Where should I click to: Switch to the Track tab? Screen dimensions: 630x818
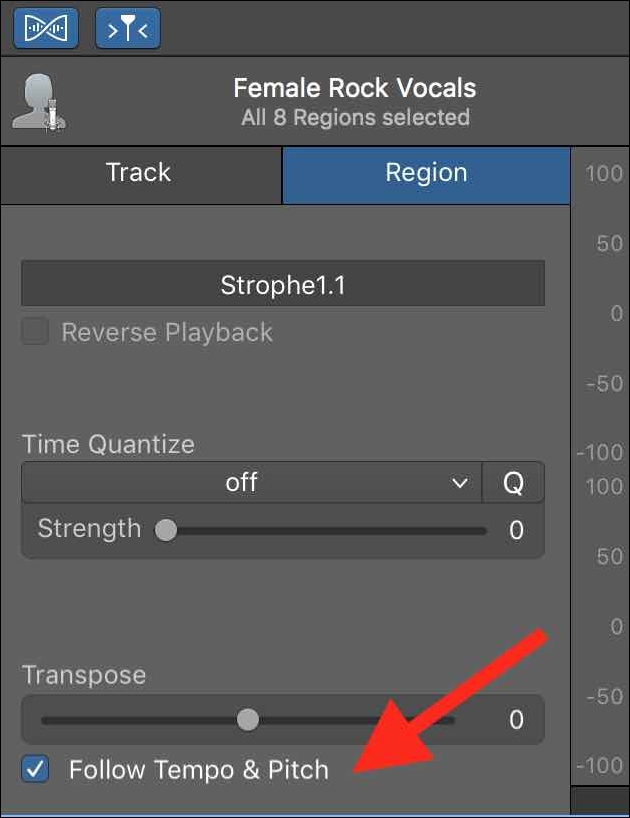pos(139,173)
